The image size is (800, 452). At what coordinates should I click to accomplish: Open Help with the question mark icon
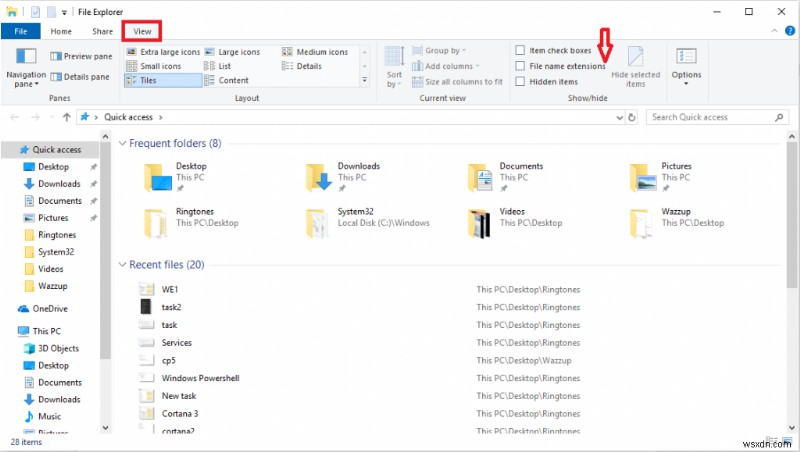tap(790, 31)
